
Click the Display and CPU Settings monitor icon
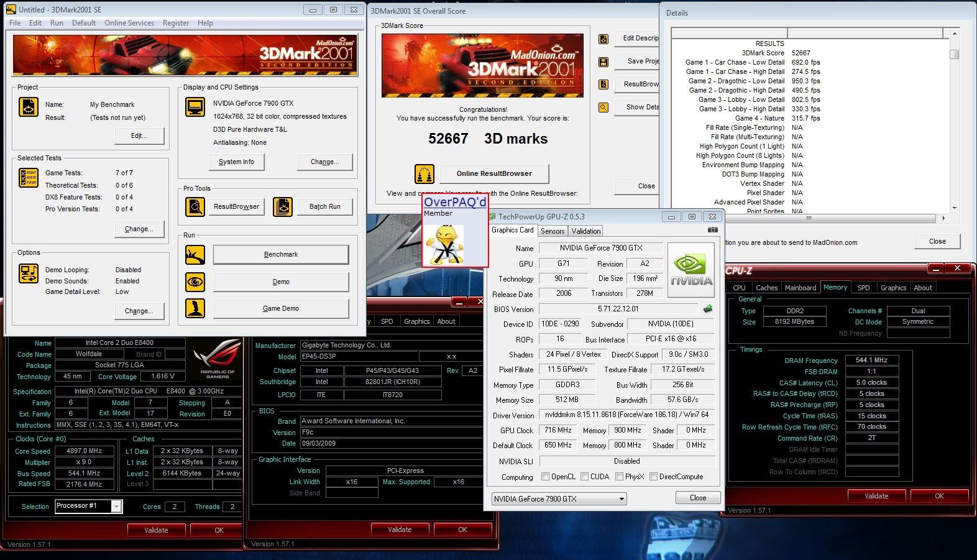coord(195,107)
